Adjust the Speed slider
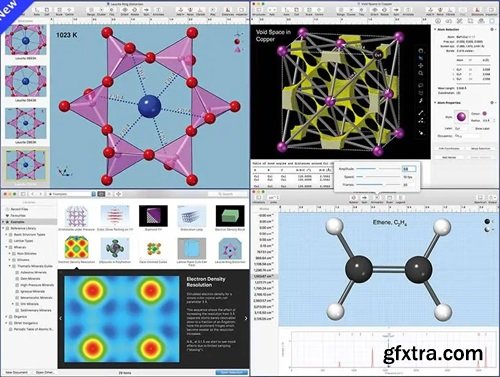Image resolution: width=500 pixels, height=377 pixels. pyautogui.click(x=379, y=177)
